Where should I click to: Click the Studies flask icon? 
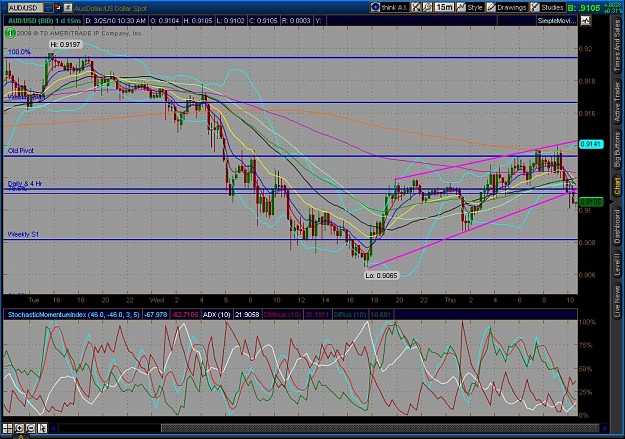(x=535, y=7)
